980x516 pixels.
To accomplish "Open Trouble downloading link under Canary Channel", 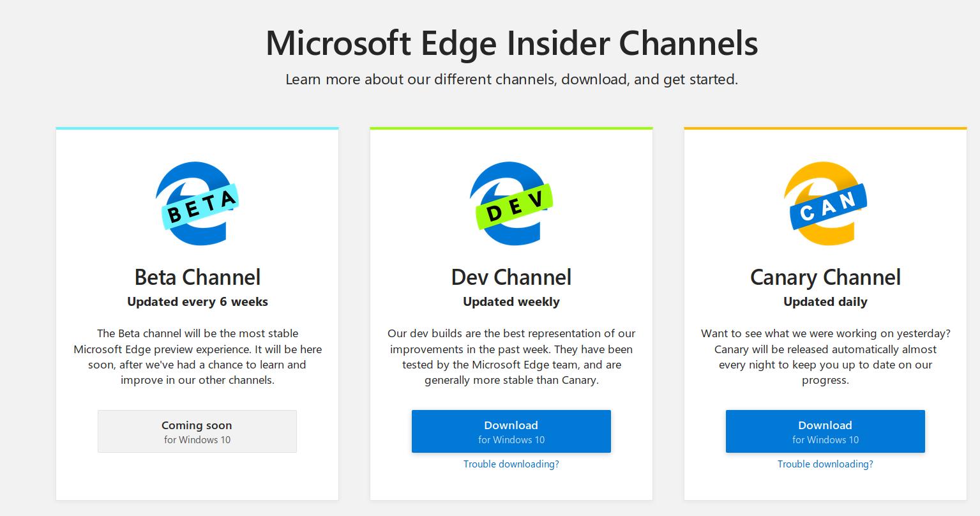I will 825,464.
